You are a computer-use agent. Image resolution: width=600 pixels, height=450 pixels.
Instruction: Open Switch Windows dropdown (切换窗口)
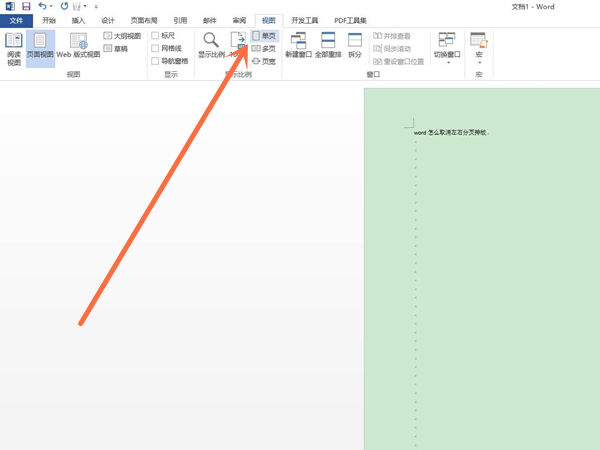[x=447, y=47]
